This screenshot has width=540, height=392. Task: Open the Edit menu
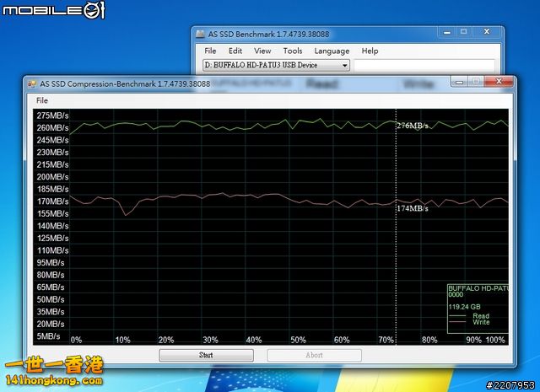point(235,51)
